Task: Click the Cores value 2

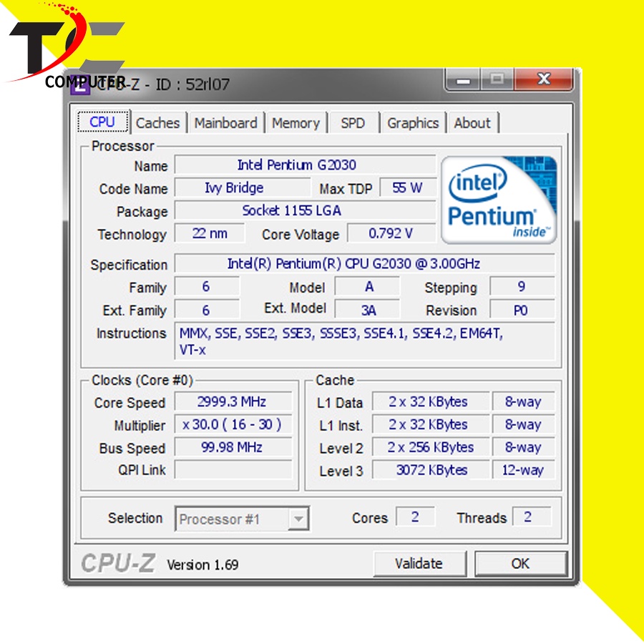Action: 415,517
